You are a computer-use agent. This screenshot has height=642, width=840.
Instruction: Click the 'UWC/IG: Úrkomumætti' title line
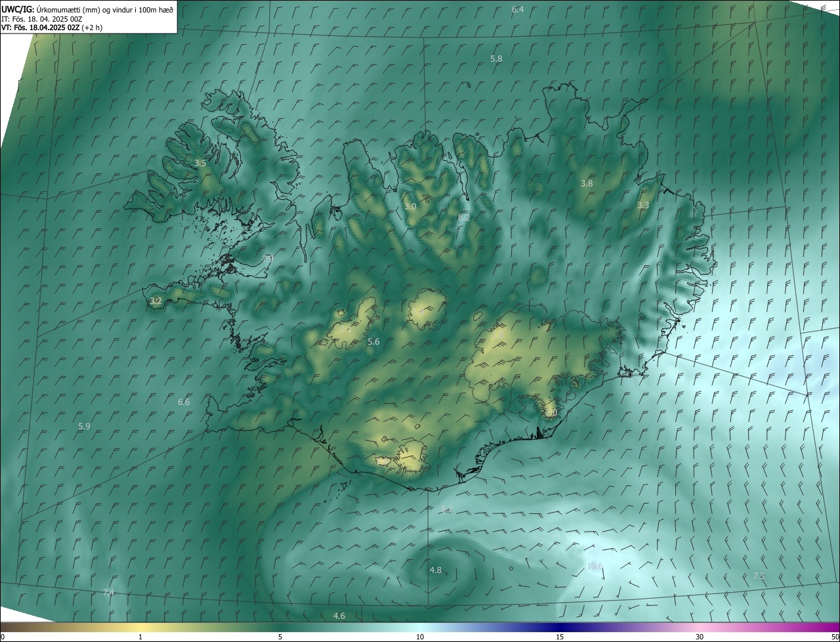(88, 9)
